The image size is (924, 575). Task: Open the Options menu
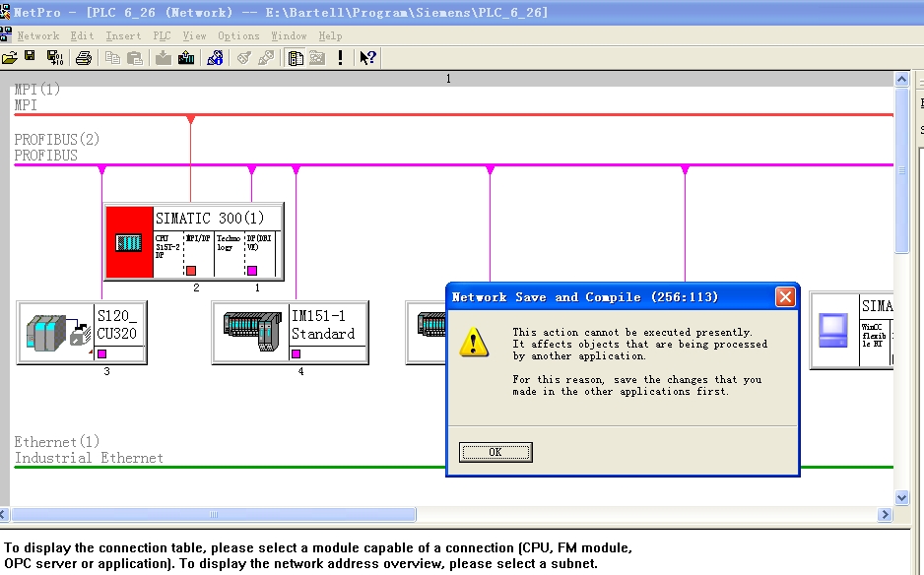tap(238, 35)
